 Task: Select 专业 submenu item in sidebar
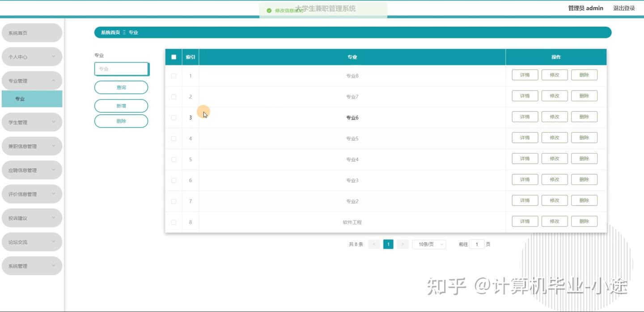point(32,99)
